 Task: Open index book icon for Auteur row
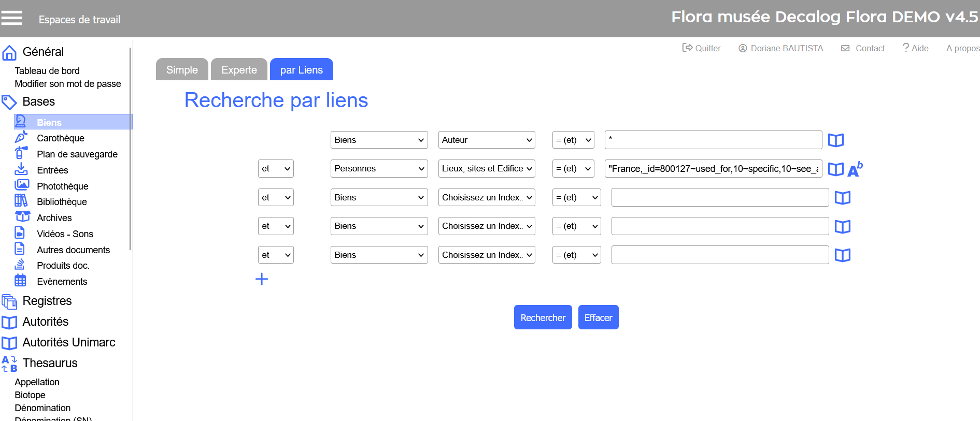click(x=835, y=140)
